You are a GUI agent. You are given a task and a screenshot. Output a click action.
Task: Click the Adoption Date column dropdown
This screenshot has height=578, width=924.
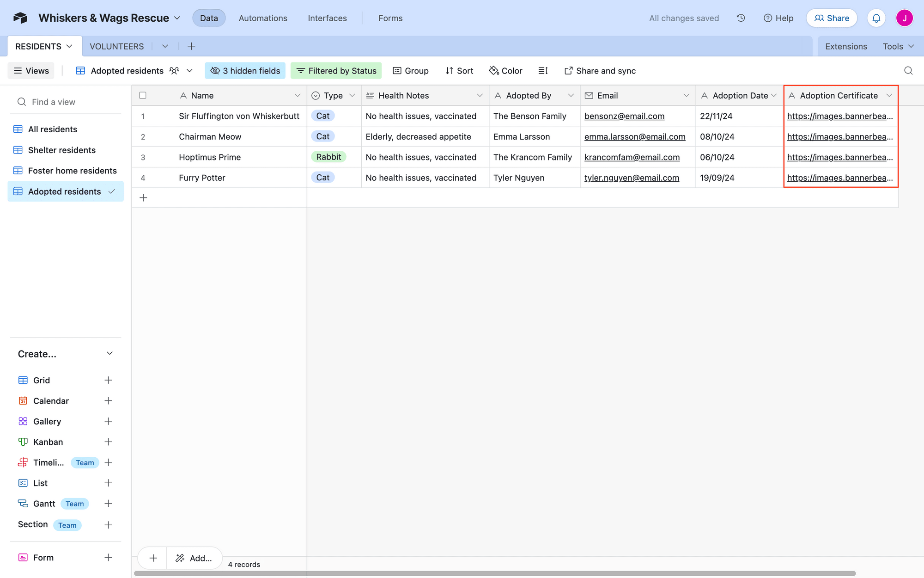774,95
